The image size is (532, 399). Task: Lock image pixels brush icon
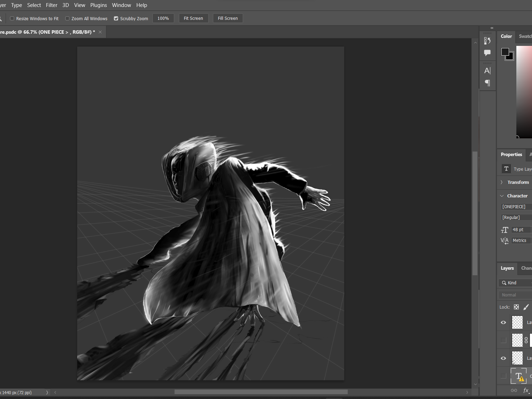pos(526,307)
